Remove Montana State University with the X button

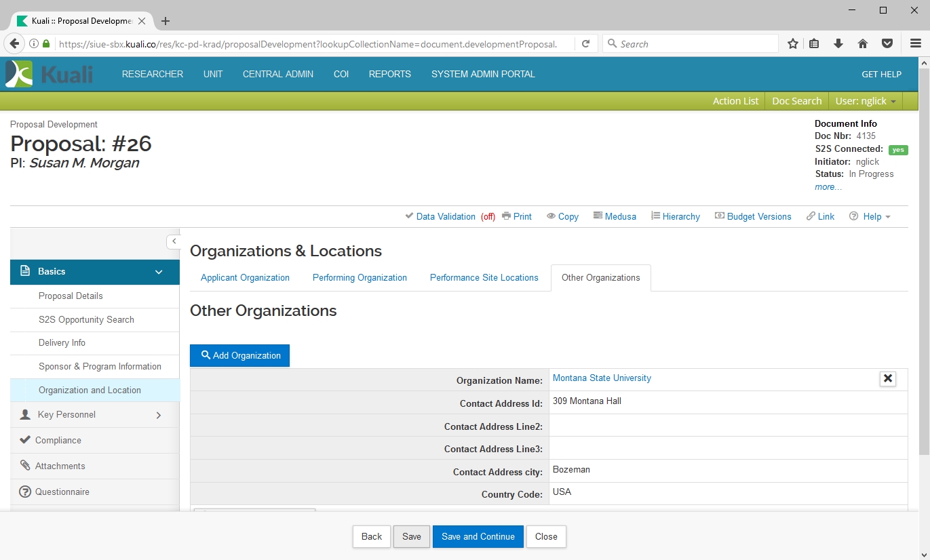tap(887, 379)
